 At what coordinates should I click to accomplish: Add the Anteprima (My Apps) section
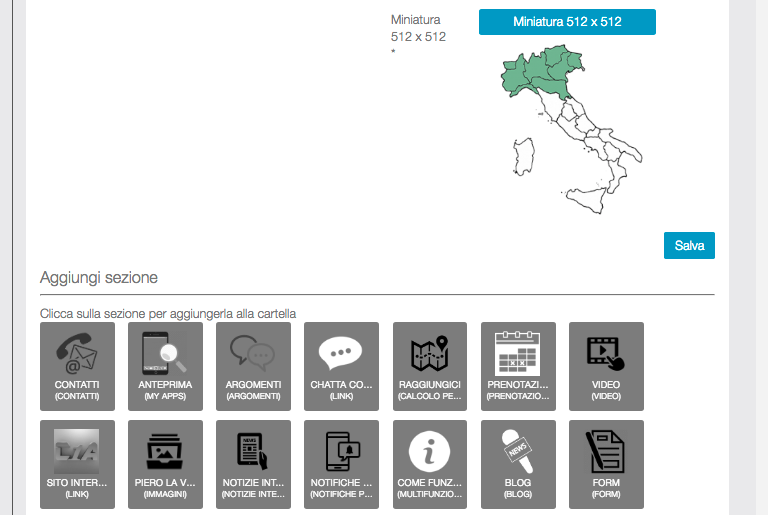(x=165, y=366)
